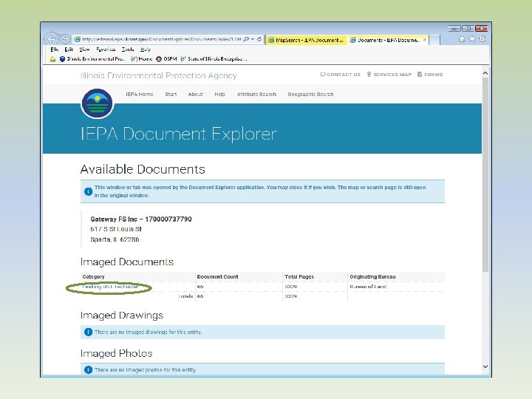532x399 pixels.
Task: Open the Edit menu
Action: (x=69, y=50)
